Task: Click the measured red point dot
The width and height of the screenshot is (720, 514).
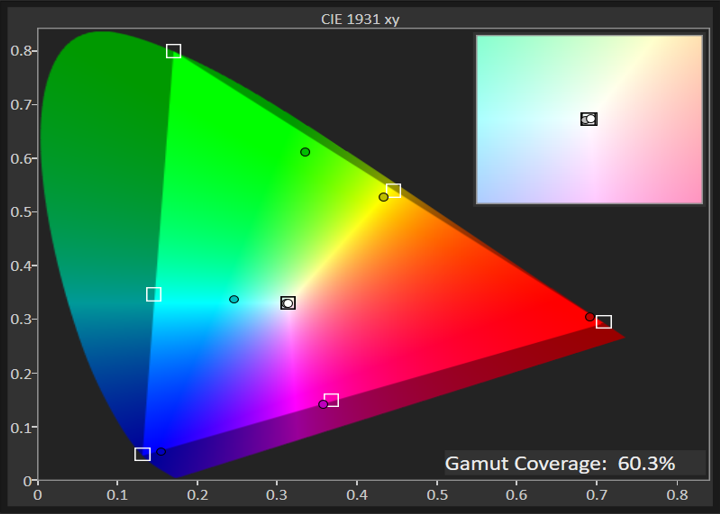Action: pyautogui.click(x=590, y=317)
